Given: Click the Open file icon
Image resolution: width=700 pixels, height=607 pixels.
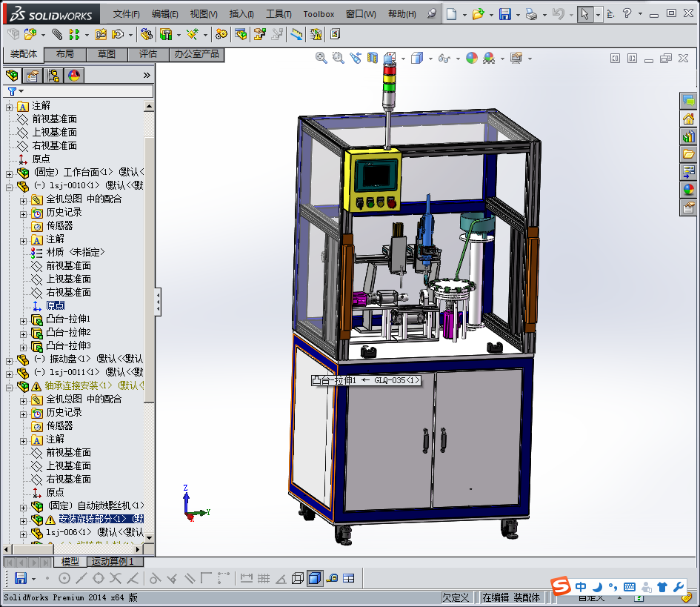Looking at the screenshot, I should coord(478,14).
